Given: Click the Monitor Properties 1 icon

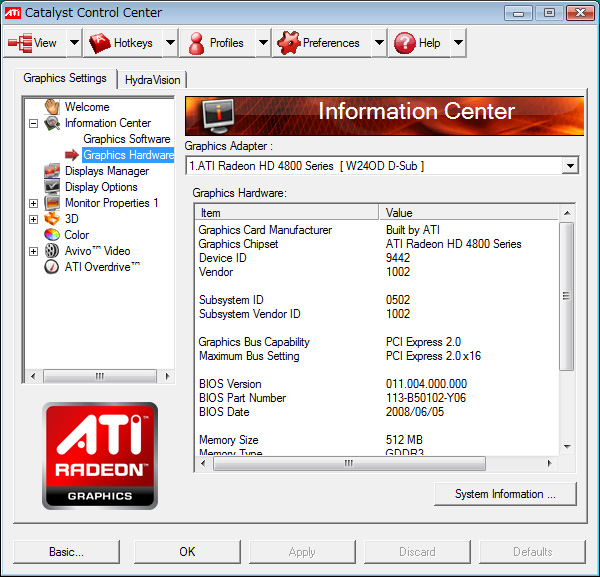Looking at the screenshot, I should pyautogui.click(x=52, y=203).
